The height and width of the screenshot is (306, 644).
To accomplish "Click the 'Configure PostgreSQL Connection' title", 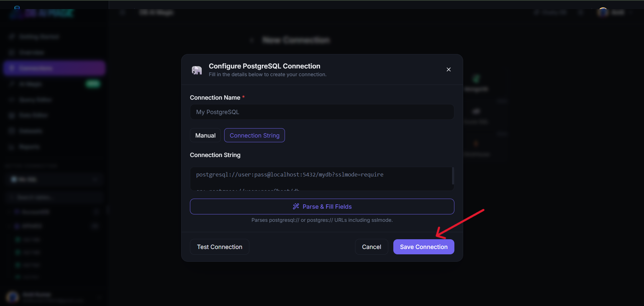I will point(264,66).
